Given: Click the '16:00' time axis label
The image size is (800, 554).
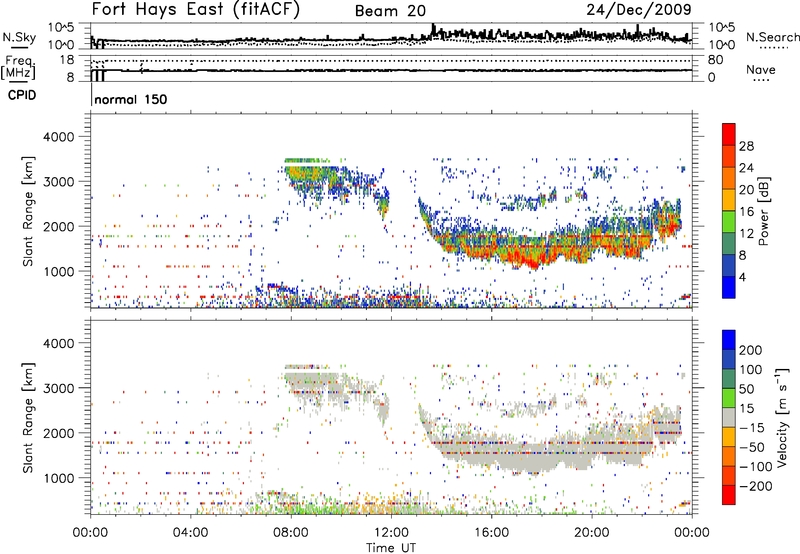Looking at the screenshot, I should [x=491, y=533].
